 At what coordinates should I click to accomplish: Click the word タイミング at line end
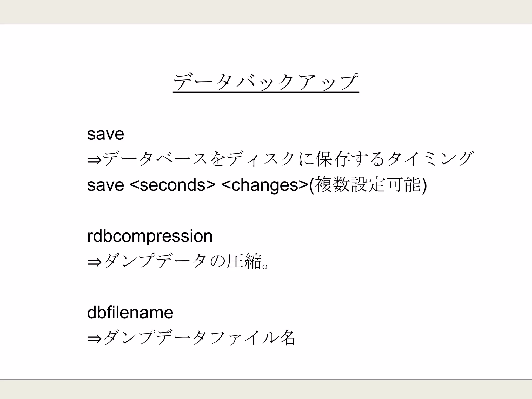429,159
